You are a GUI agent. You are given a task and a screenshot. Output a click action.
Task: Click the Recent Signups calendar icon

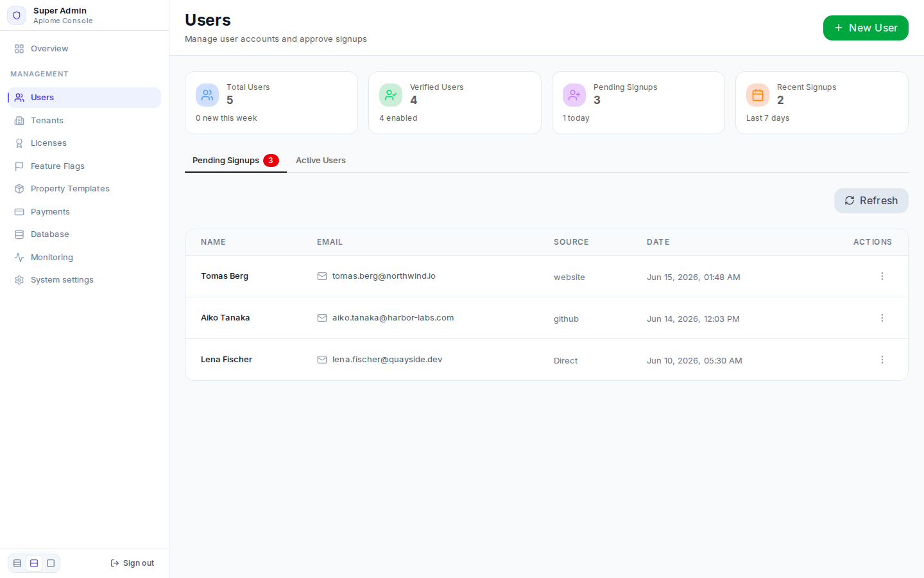[758, 95]
